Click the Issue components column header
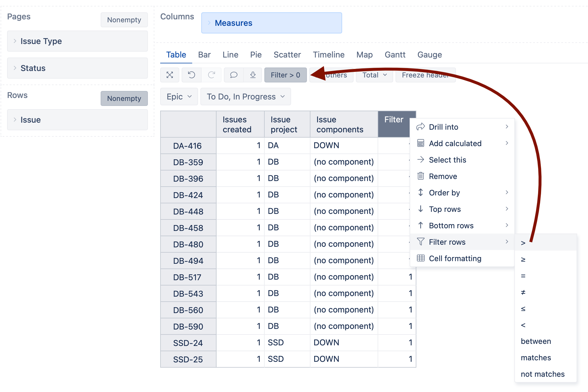Image resolution: width=588 pixels, height=392 pixels. coord(344,124)
